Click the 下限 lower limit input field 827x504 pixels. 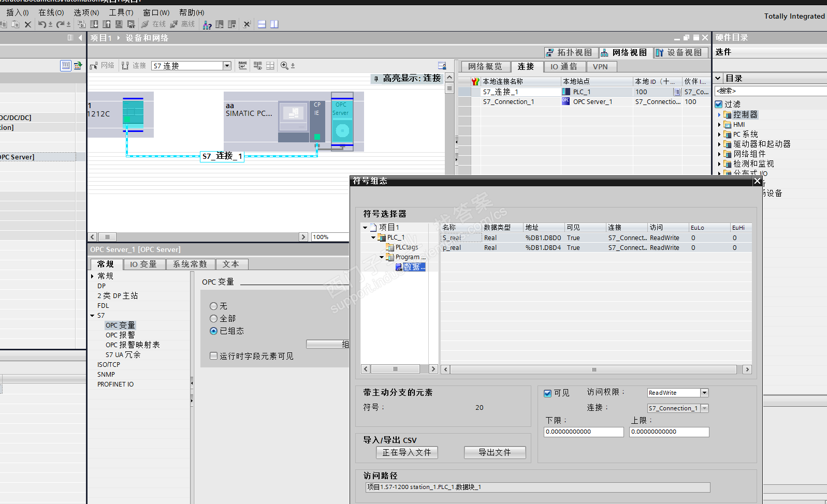coord(584,432)
